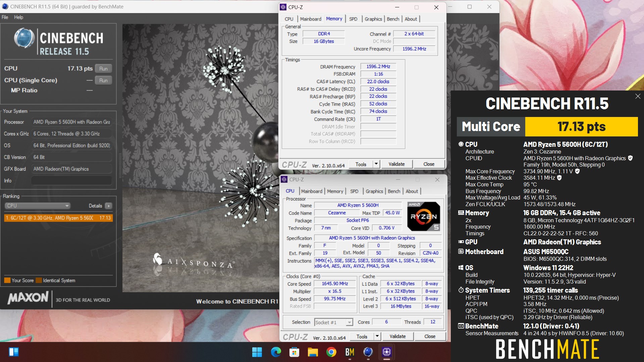Click the 17.13 pts Multi Core score
The width and height of the screenshot is (644, 362).
coord(581,127)
